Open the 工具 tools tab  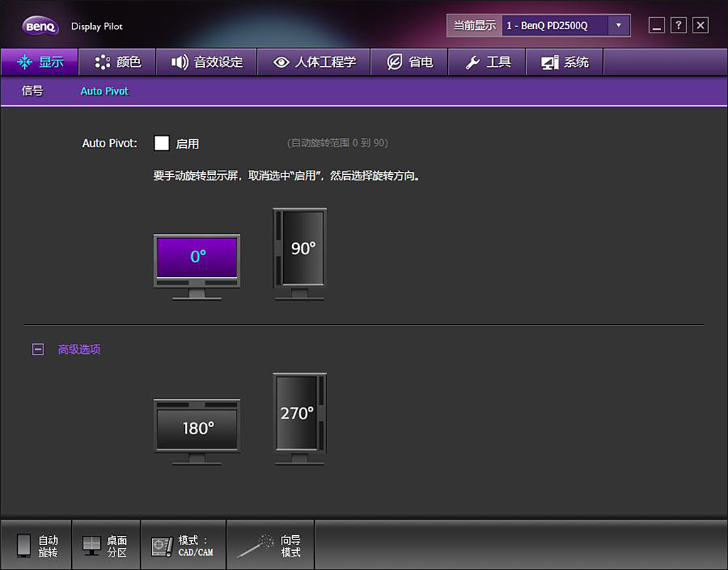click(487, 62)
